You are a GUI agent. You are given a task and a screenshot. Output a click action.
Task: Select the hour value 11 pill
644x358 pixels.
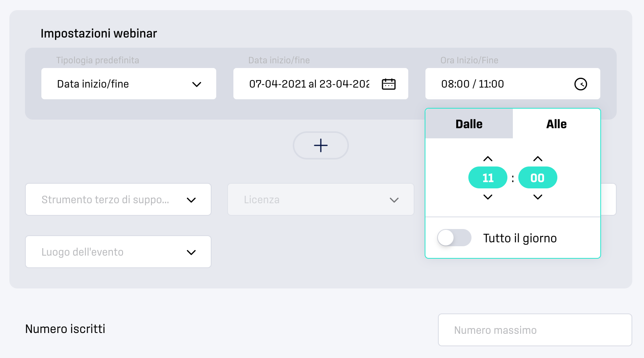click(x=488, y=178)
